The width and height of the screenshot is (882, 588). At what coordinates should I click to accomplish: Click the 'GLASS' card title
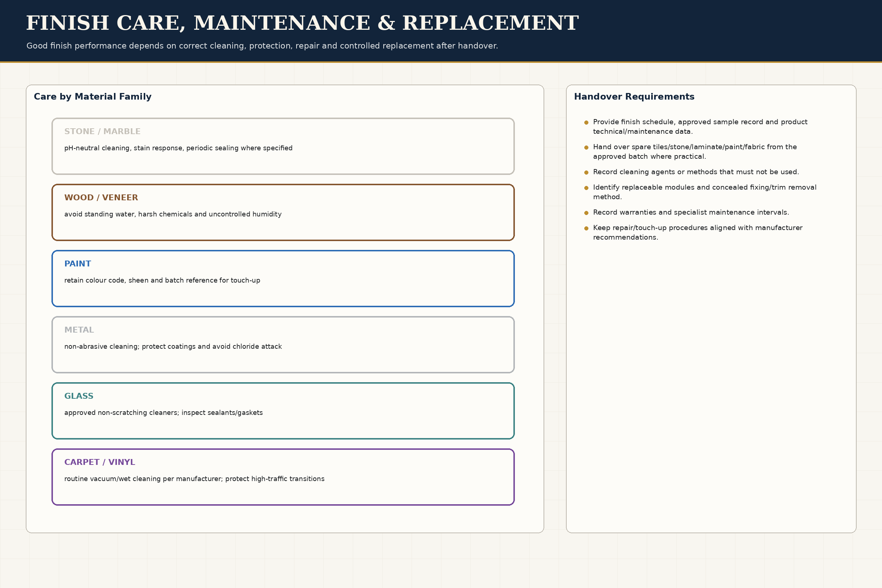79,396
